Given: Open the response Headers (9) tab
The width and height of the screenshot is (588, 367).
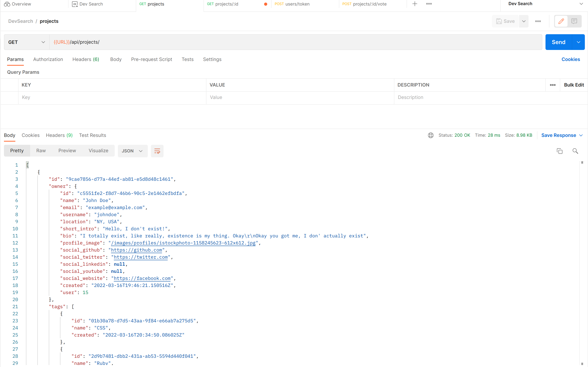Looking at the screenshot, I should [x=59, y=135].
